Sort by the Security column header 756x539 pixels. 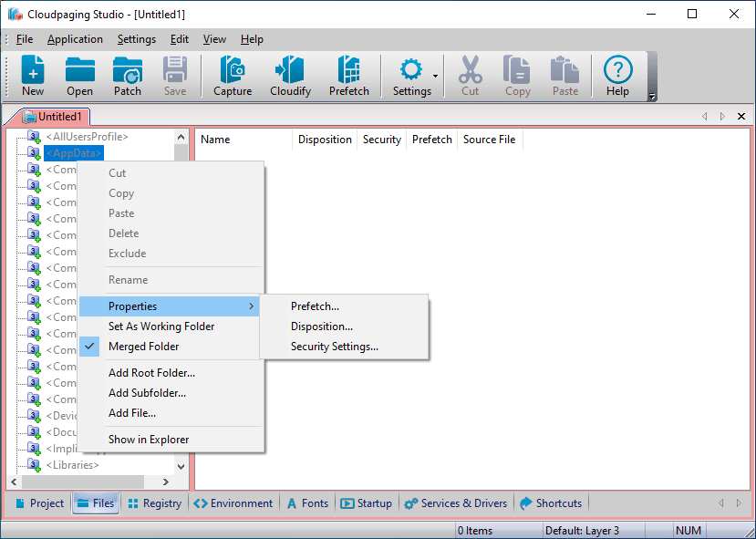click(x=381, y=140)
